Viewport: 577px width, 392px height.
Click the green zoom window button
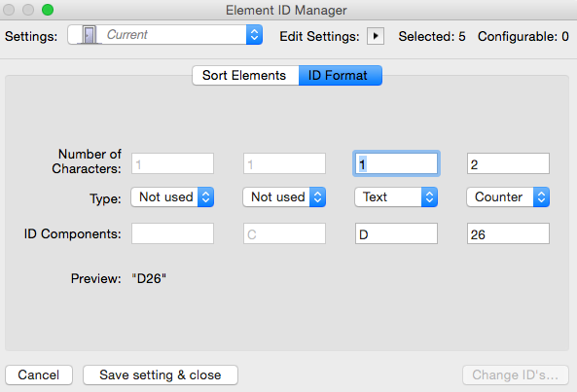pos(48,10)
